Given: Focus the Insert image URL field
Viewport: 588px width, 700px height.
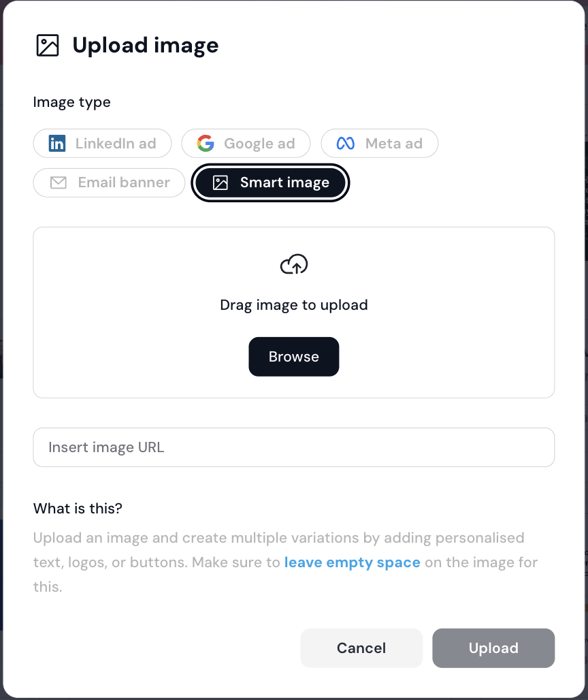Looking at the screenshot, I should click(x=294, y=447).
